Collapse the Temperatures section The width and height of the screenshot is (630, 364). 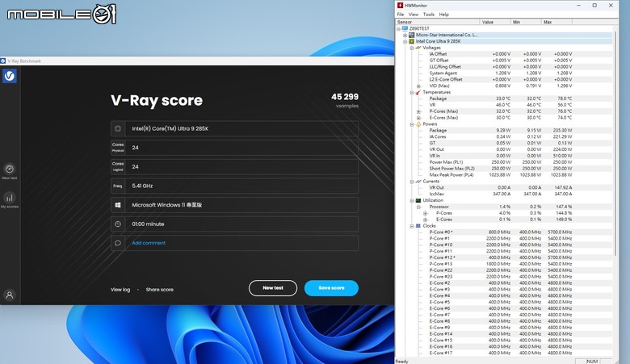click(412, 93)
